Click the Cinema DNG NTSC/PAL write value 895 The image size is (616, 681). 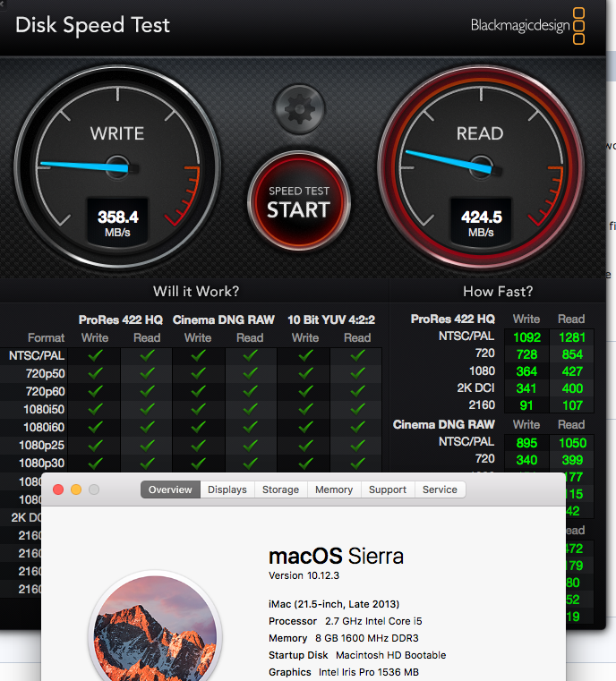pyautogui.click(x=527, y=443)
